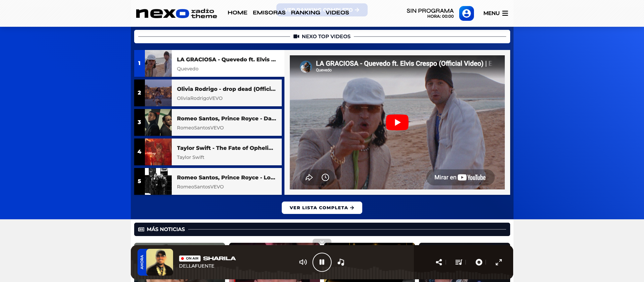The image size is (644, 282).
Task: Click the music note icon in player
Action: point(341,262)
